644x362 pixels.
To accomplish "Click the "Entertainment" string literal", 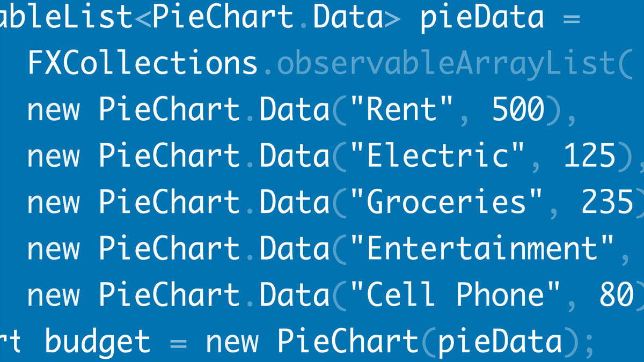I will point(482,248).
